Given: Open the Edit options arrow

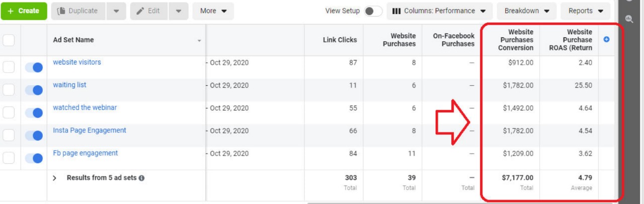Looking at the screenshot, I should (x=178, y=11).
